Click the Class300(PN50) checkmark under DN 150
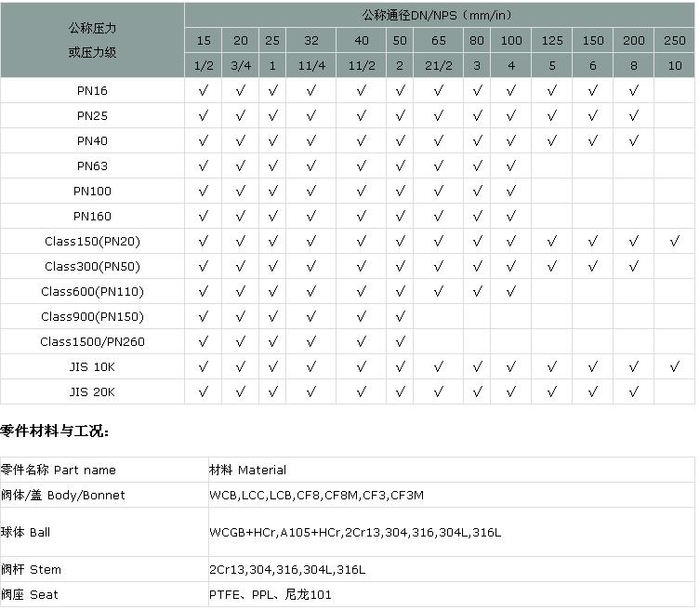 pyautogui.click(x=592, y=267)
